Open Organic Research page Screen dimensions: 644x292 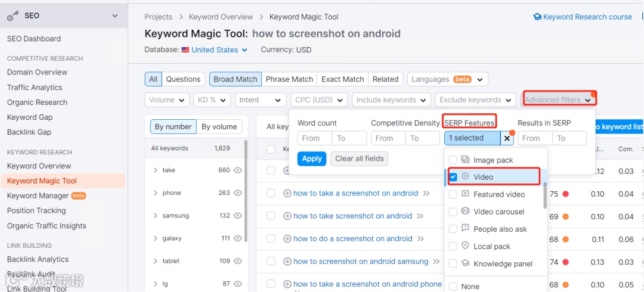point(37,102)
